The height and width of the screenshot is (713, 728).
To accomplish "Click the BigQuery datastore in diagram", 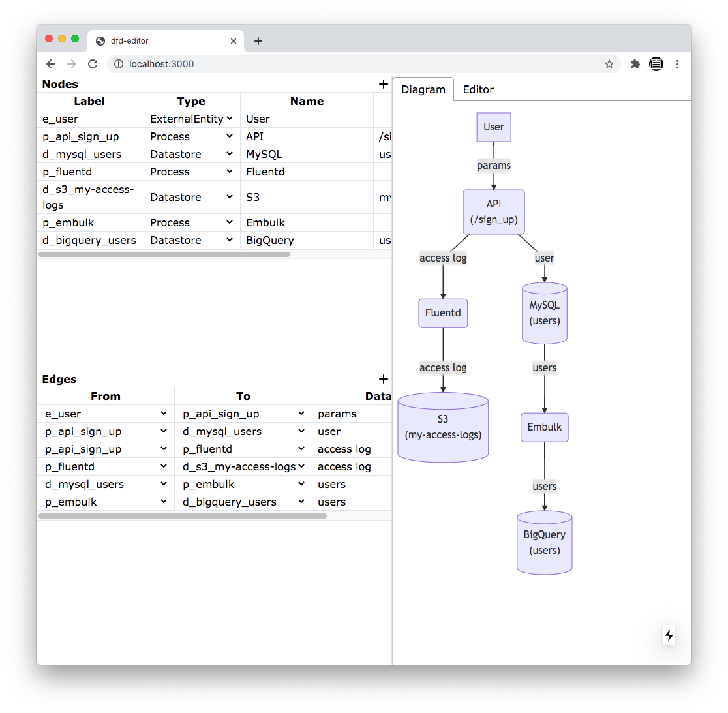I will [x=544, y=542].
